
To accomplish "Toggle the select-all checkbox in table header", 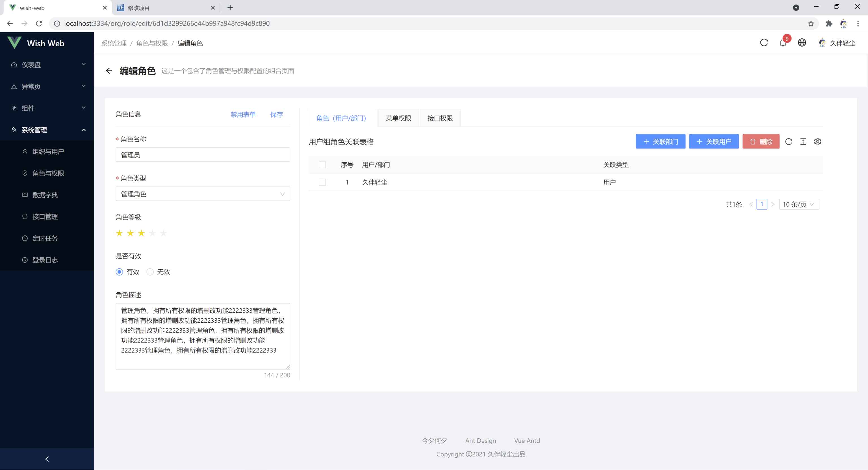I will point(322,165).
